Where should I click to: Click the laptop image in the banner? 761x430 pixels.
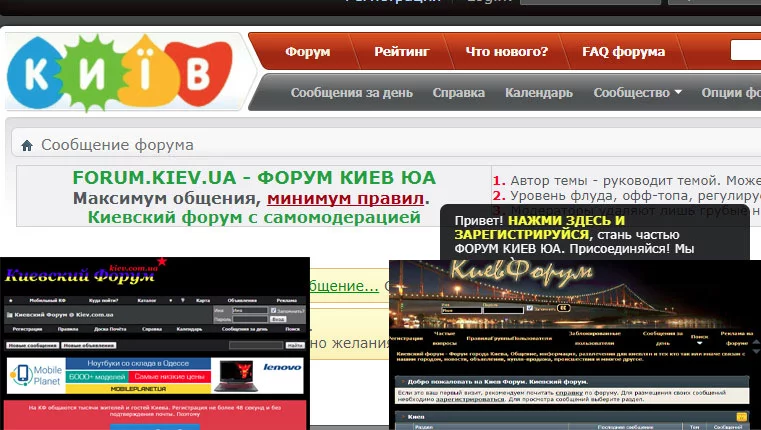236,376
